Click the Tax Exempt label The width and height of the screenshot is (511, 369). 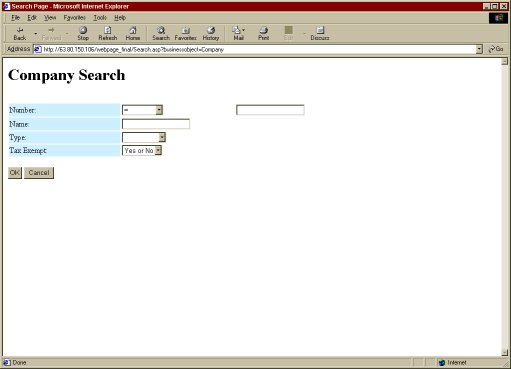(28, 150)
